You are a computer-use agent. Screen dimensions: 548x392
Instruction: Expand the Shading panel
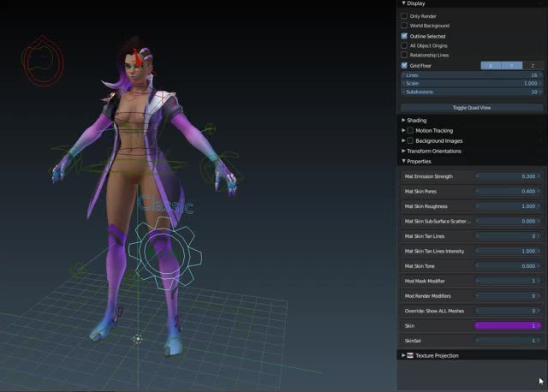(x=403, y=120)
